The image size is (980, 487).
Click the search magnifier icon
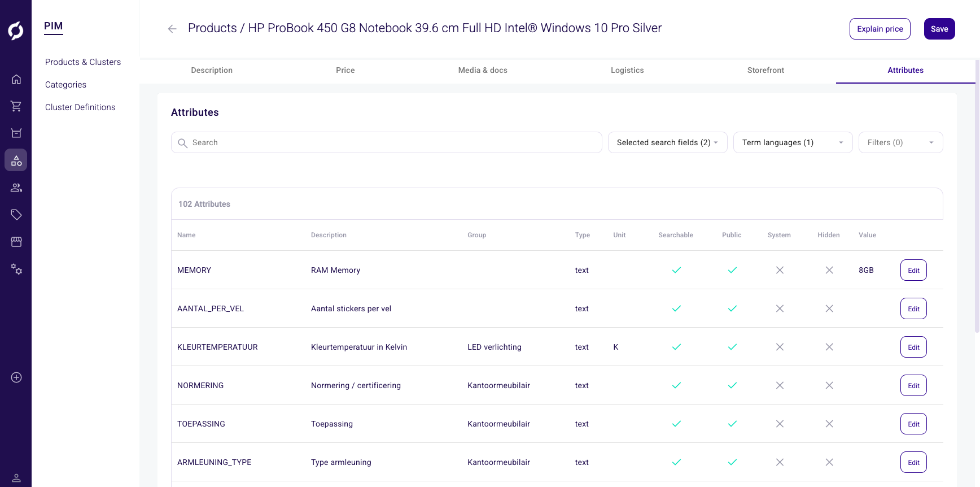tap(182, 143)
